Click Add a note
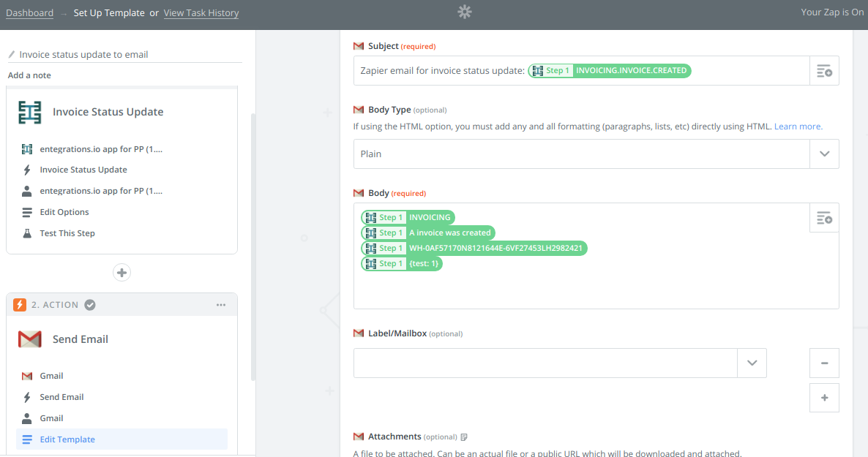The width and height of the screenshot is (868, 457). (x=29, y=75)
